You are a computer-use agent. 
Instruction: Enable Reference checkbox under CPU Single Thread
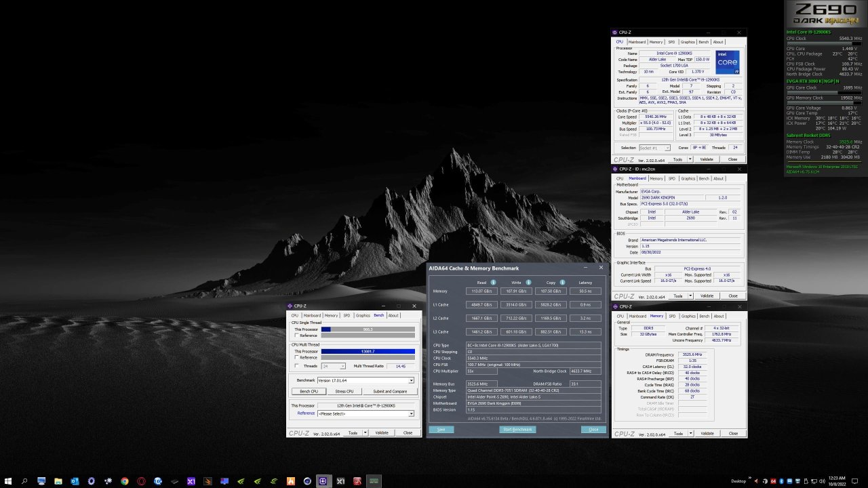(x=297, y=335)
